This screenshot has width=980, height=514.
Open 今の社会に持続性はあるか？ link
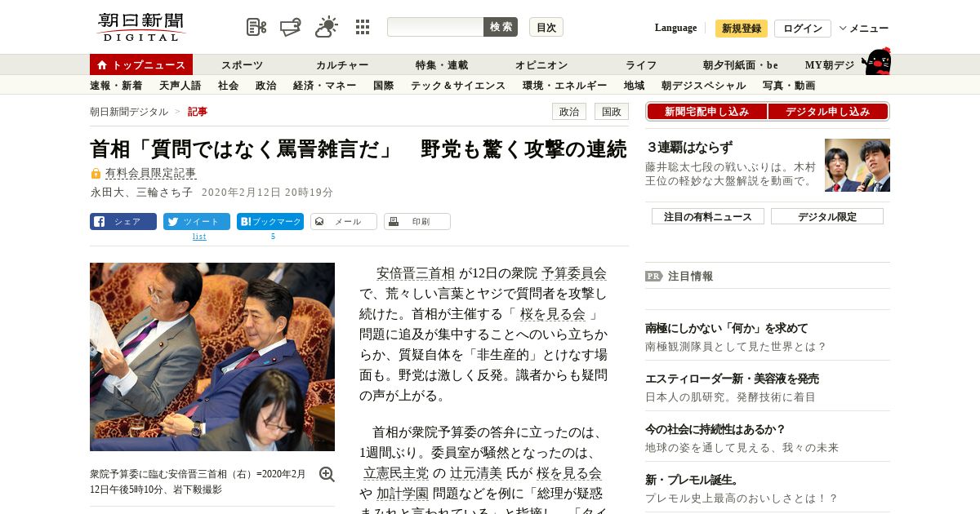[715, 429]
